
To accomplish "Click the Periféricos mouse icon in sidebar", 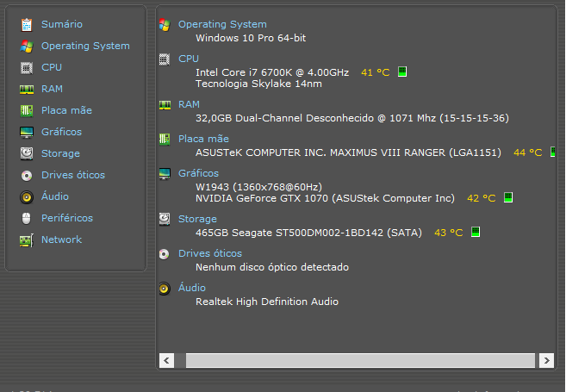I will [x=27, y=218].
